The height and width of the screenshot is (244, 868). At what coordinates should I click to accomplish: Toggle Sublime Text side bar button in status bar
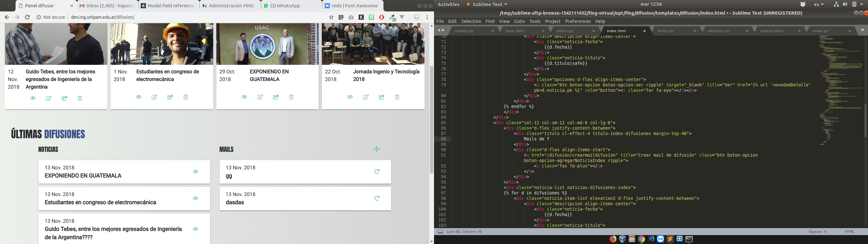pos(440,232)
